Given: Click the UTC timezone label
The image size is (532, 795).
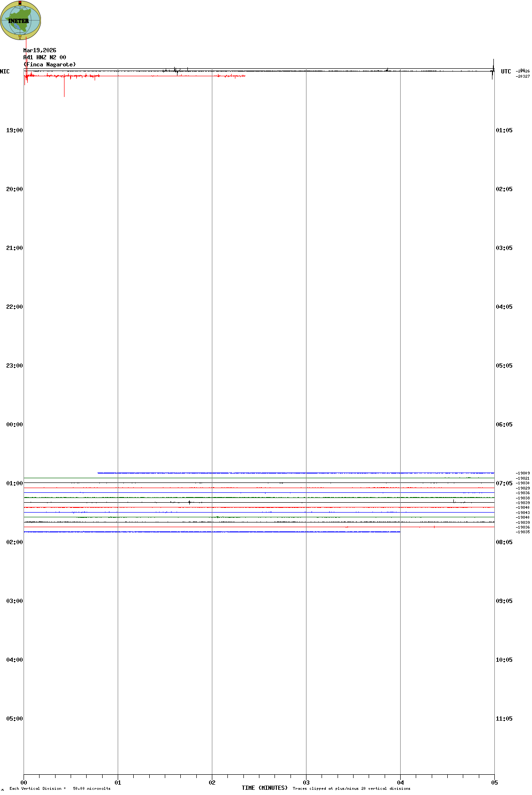Looking at the screenshot, I should click(x=506, y=72).
